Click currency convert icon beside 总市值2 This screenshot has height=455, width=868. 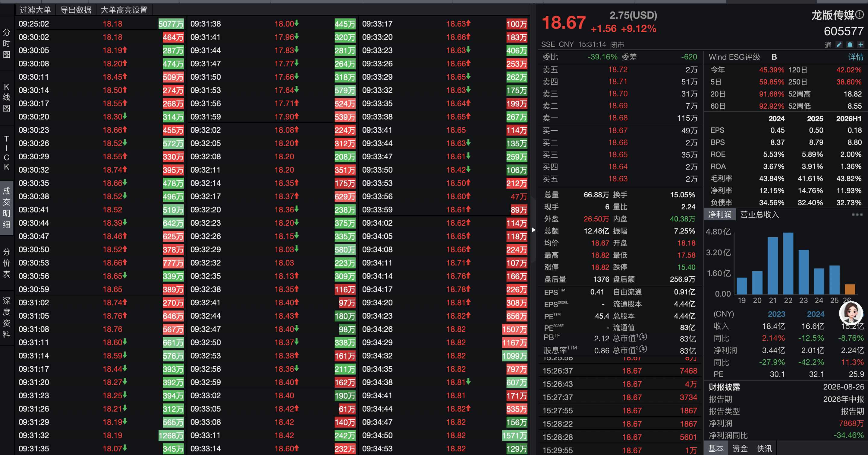(x=643, y=348)
